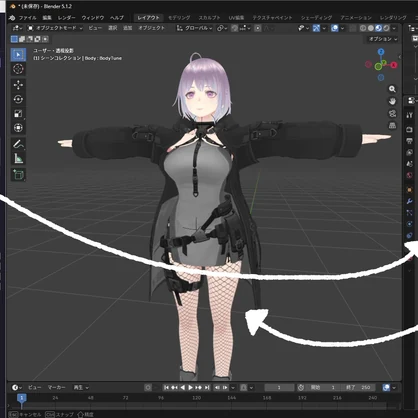Open the レンダー menu

tap(66, 18)
